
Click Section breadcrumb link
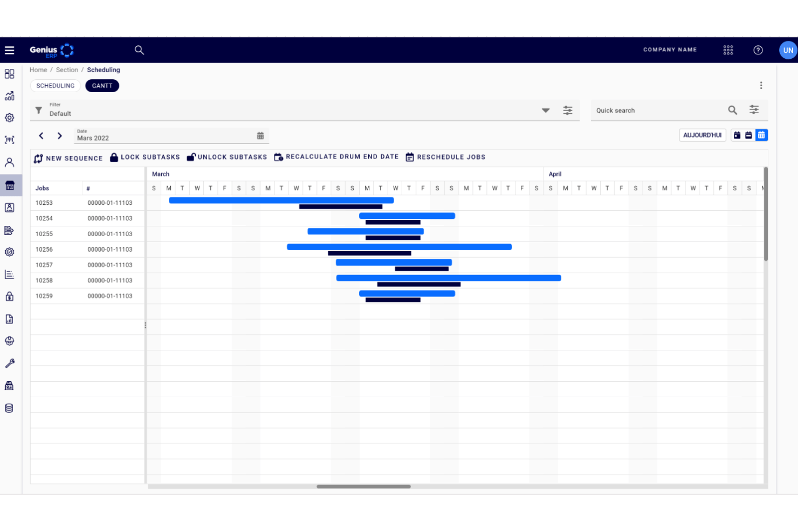tap(67, 70)
